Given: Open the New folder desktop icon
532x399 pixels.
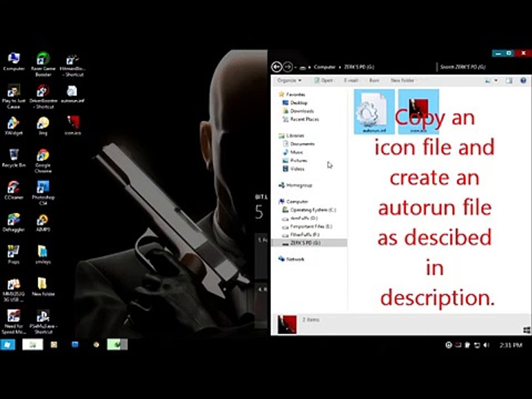Looking at the screenshot, I should coord(43,287).
